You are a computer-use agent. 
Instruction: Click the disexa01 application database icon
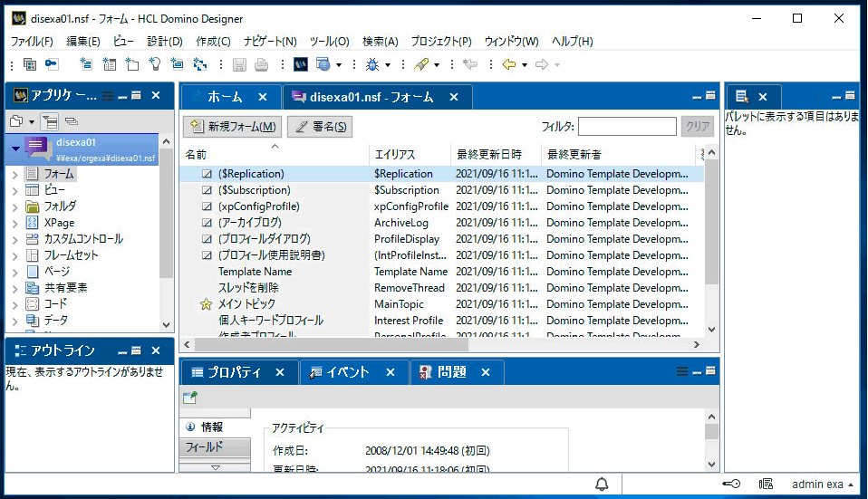(36, 149)
